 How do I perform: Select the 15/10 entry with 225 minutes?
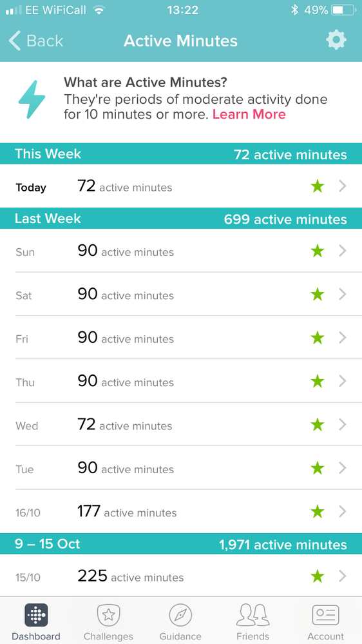pos(181,576)
